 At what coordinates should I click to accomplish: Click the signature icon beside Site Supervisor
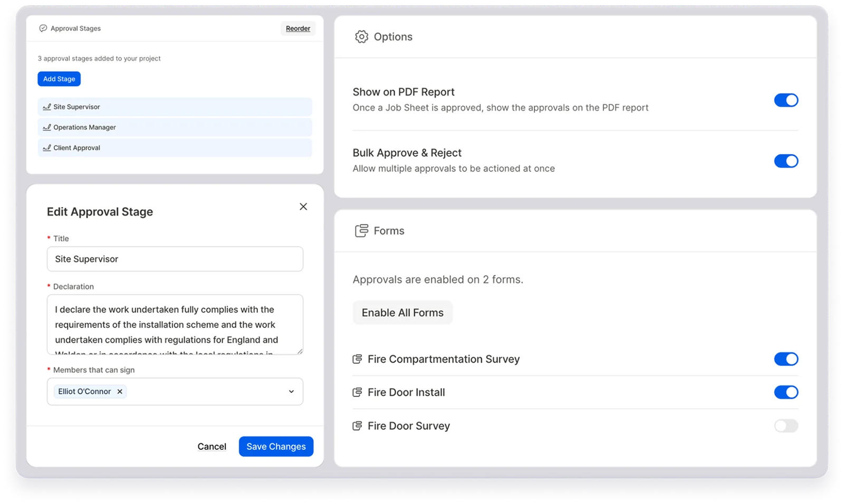[47, 107]
